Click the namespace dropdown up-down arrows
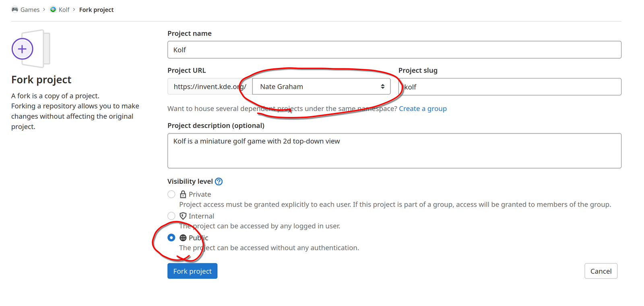The height and width of the screenshot is (306, 644). (382, 87)
